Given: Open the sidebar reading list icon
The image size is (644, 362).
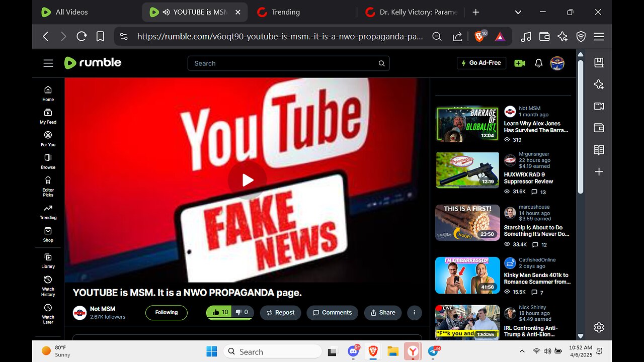Looking at the screenshot, I should (599, 150).
